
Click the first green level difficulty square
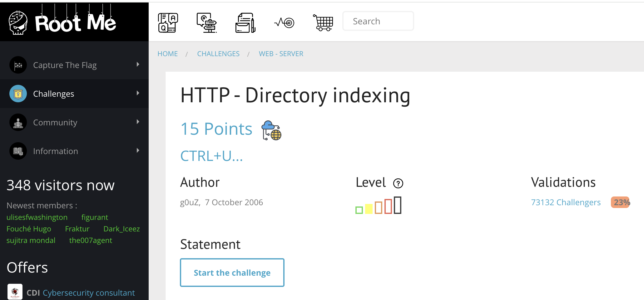[359, 210]
